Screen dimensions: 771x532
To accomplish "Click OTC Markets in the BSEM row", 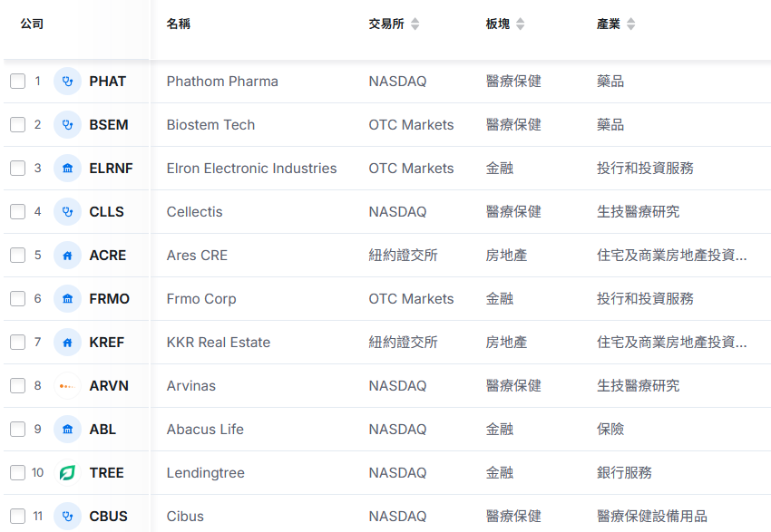I will click(412, 125).
